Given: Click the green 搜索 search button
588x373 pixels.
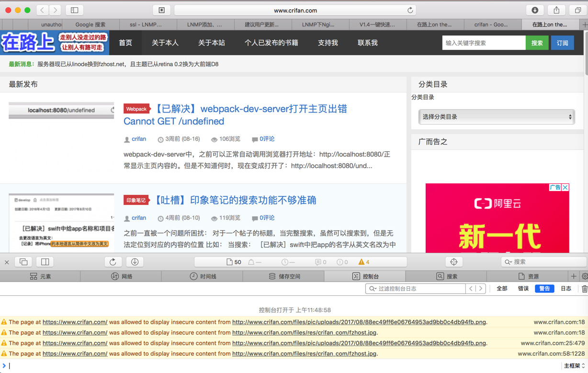Looking at the screenshot, I should point(537,43).
